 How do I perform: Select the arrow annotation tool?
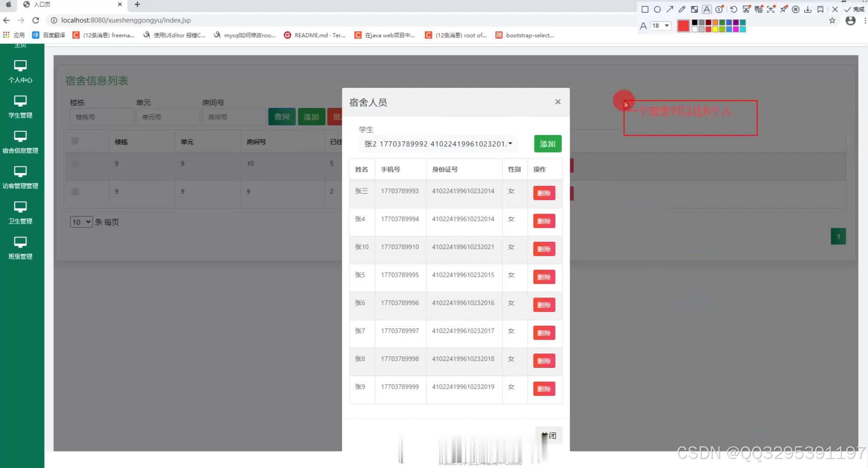pyautogui.click(x=670, y=9)
